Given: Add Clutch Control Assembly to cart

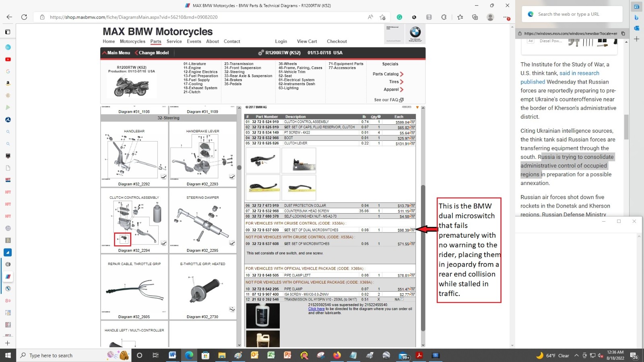Looking at the screenshot, I should pos(413,122).
